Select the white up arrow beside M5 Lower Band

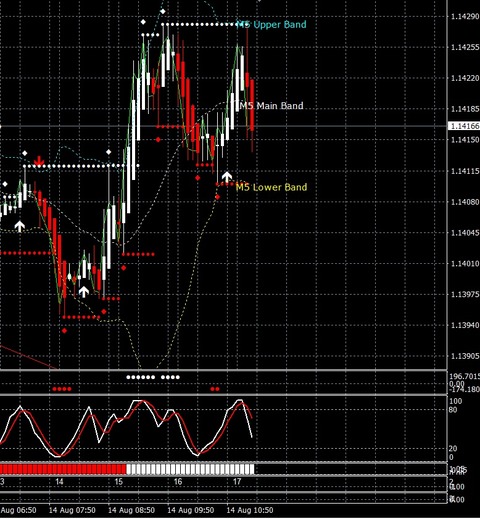227,177
